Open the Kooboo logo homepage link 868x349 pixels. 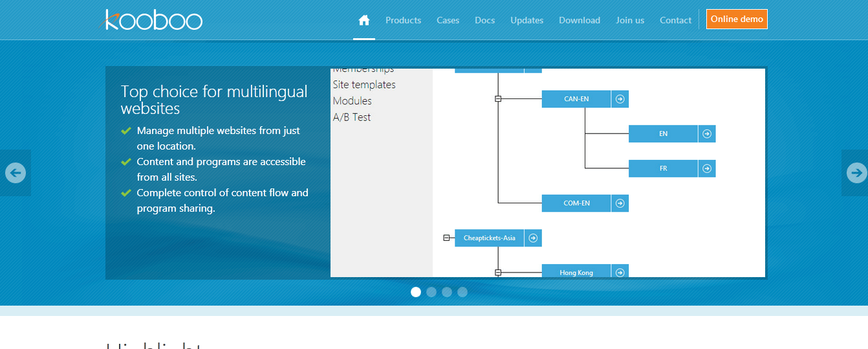154,19
